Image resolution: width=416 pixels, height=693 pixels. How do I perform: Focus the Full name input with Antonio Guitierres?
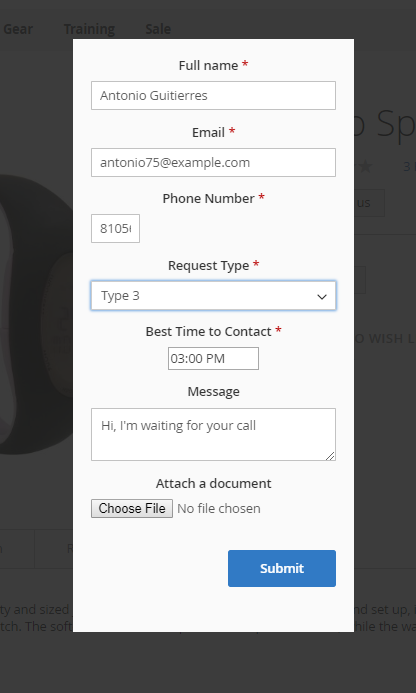pos(213,95)
